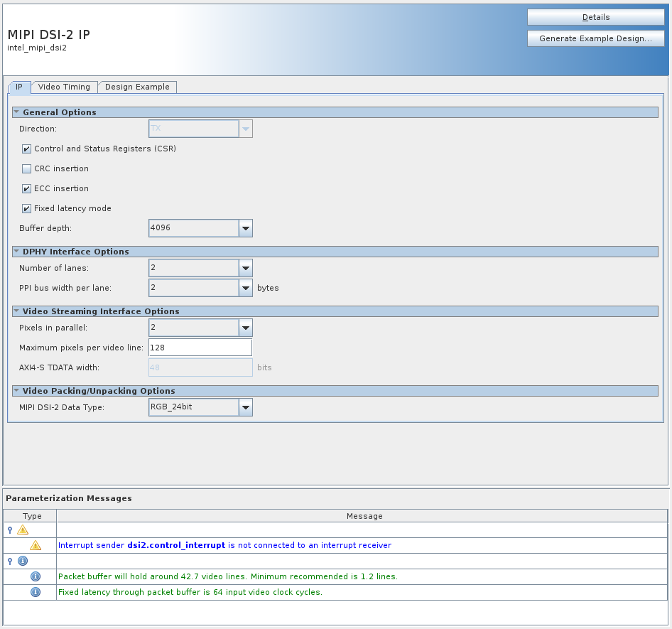672x629 pixels.
Task: Collapse the General Options section
Action: point(16,112)
